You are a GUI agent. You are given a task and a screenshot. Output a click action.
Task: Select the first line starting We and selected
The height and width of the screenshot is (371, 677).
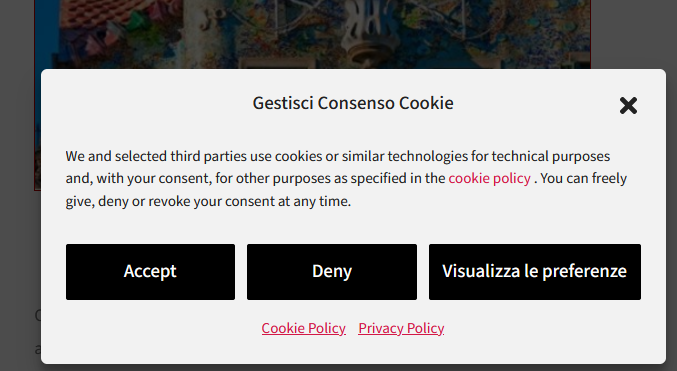pyautogui.click(x=338, y=156)
